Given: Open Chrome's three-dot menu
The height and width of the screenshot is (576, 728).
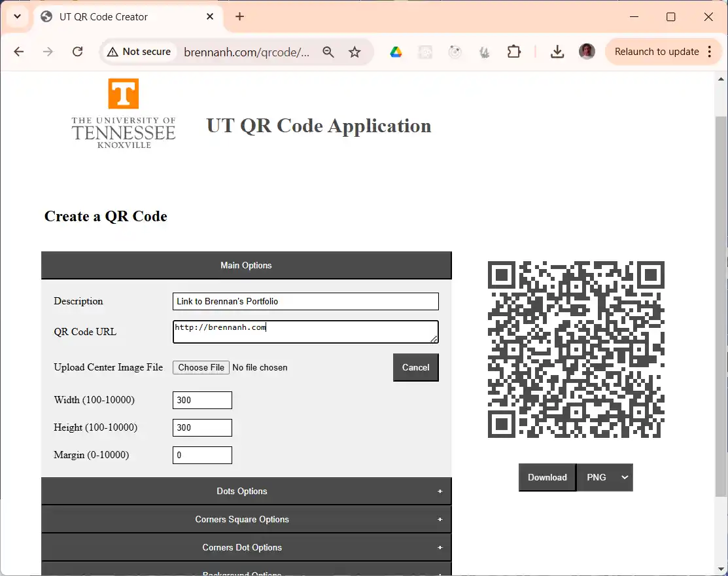Looking at the screenshot, I should click(x=710, y=52).
